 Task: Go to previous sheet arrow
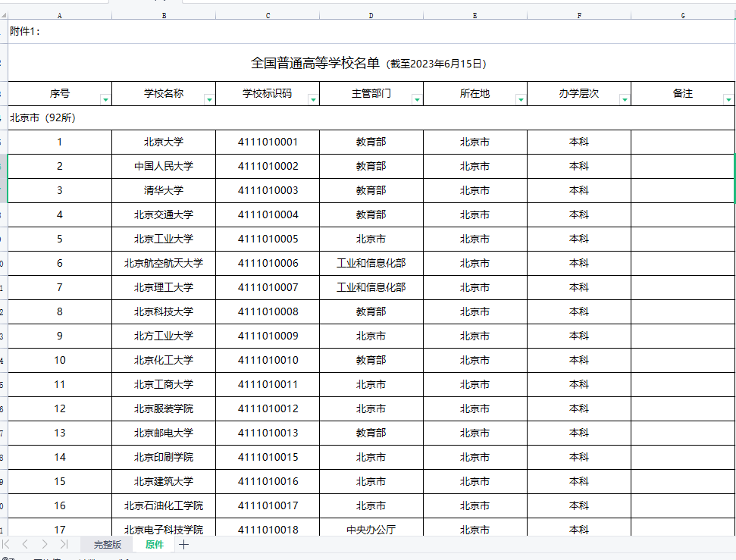[x=25, y=544]
